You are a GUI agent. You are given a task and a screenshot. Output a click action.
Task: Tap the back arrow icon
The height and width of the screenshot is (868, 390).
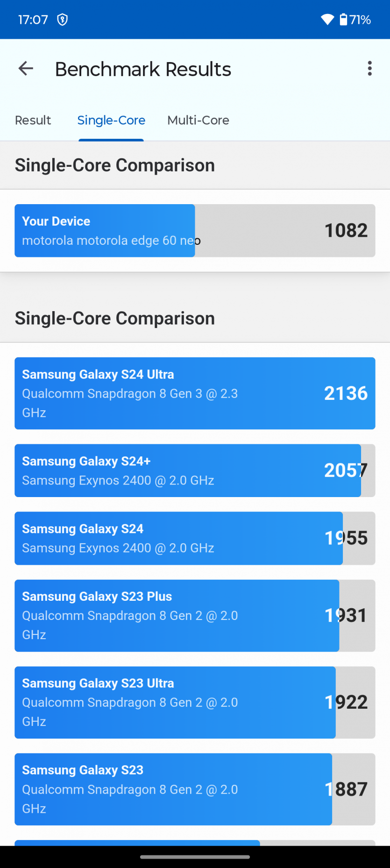(x=26, y=69)
